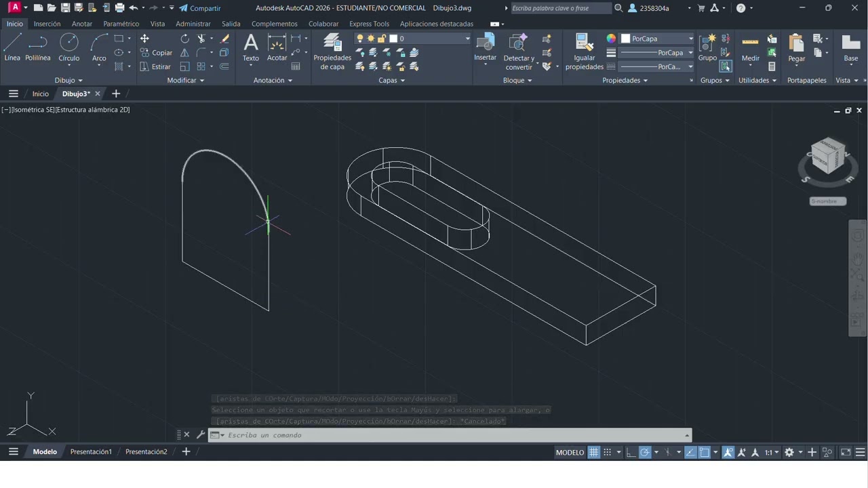This screenshot has width=868, height=488.
Task: Add a new drawing tab with plus
Action: point(116,94)
